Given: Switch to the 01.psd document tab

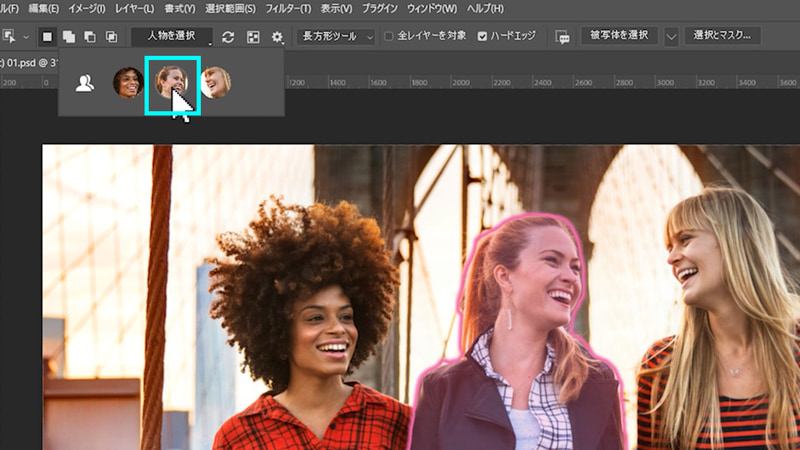Looking at the screenshot, I should click(x=28, y=63).
